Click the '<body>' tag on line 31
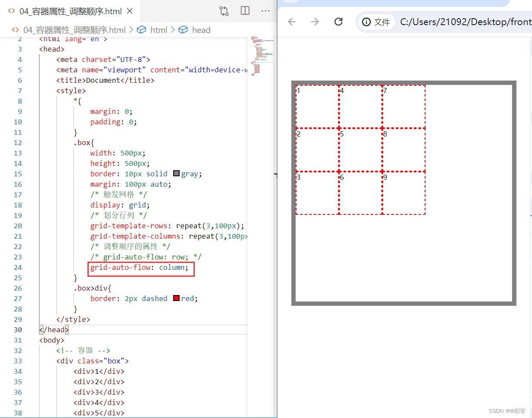This screenshot has height=418, width=532. coord(52,340)
